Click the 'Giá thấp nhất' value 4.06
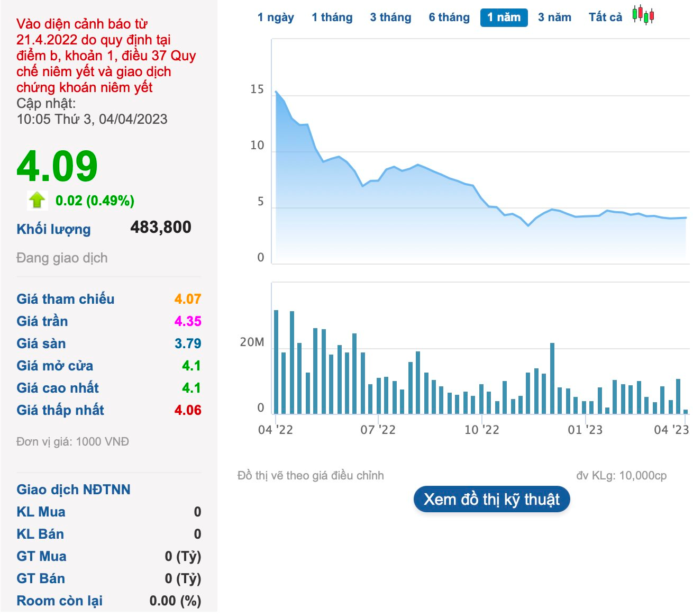The height and width of the screenshot is (616, 693). 188,410
